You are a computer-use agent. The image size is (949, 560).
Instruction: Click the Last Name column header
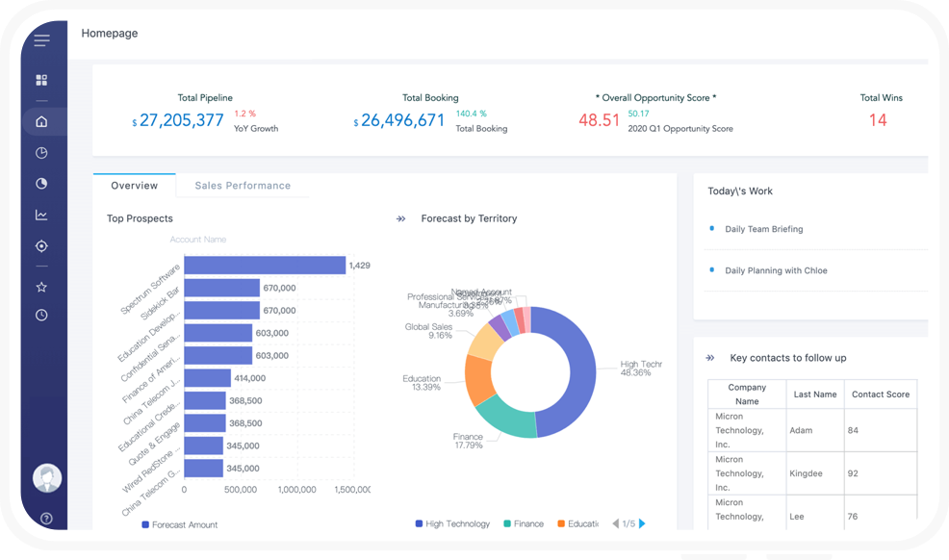click(815, 395)
